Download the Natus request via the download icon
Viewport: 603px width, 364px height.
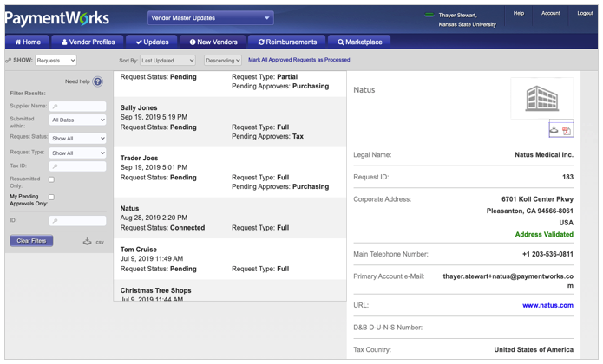(x=554, y=130)
